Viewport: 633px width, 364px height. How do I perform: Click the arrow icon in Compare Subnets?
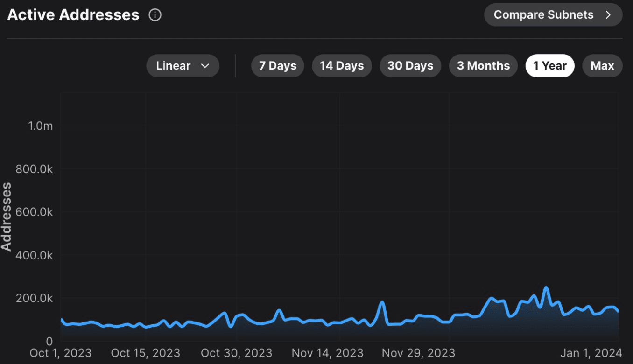pyautogui.click(x=608, y=15)
